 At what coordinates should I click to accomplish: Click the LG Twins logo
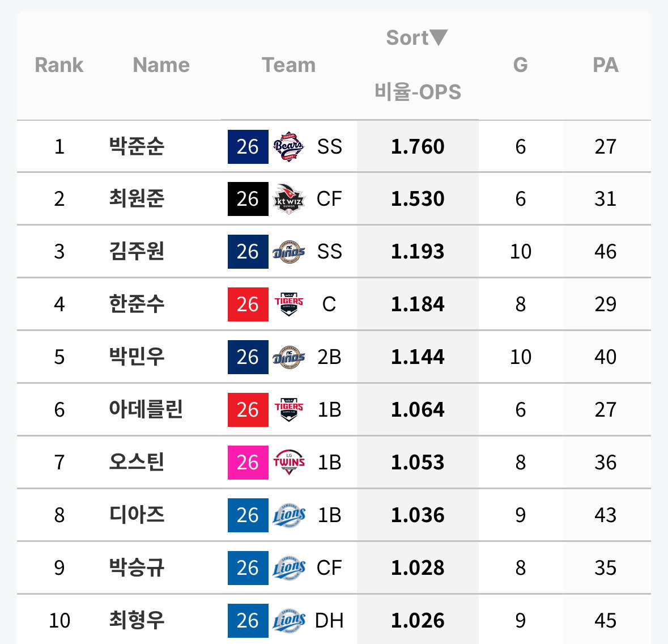coord(288,463)
